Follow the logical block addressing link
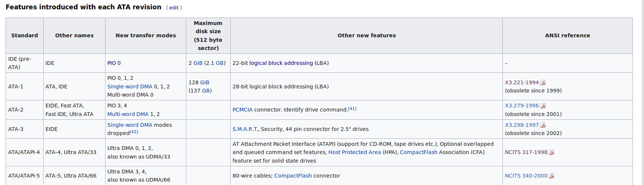This screenshot has width=644, height=185. pos(281,63)
